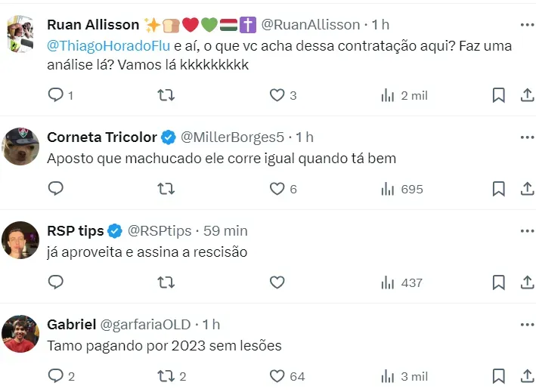536x392 pixels.
Task: Bookmark the RSP tips tweet
Action: pos(499,282)
